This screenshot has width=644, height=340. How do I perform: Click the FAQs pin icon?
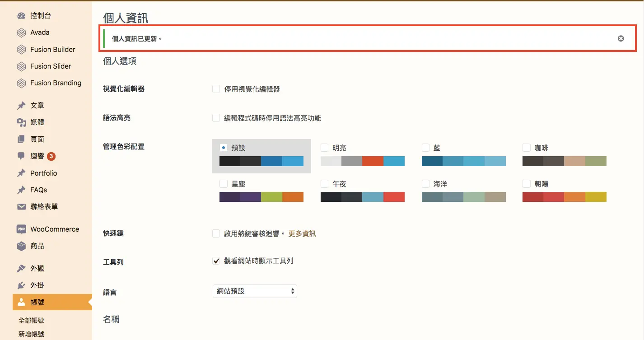21,190
